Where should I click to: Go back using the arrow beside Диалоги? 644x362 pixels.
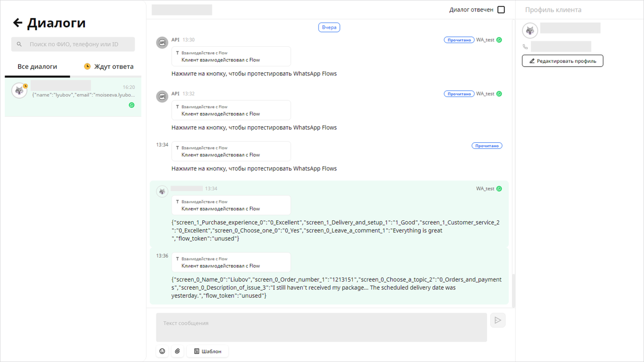click(x=18, y=23)
